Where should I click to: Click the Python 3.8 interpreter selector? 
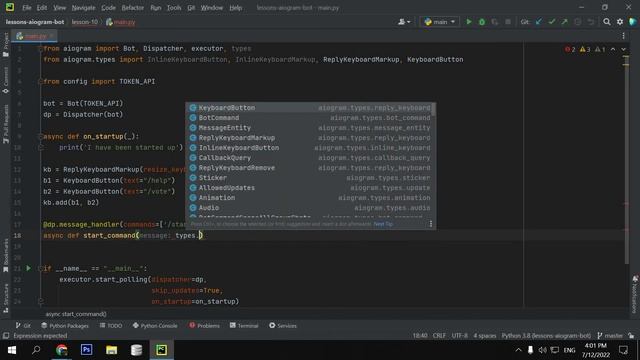(x=546, y=336)
